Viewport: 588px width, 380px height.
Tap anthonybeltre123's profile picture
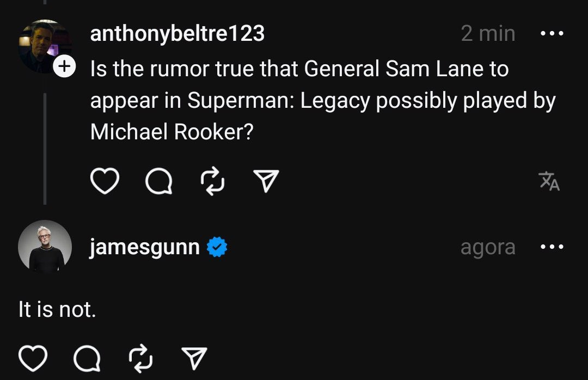[x=44, y=46]
